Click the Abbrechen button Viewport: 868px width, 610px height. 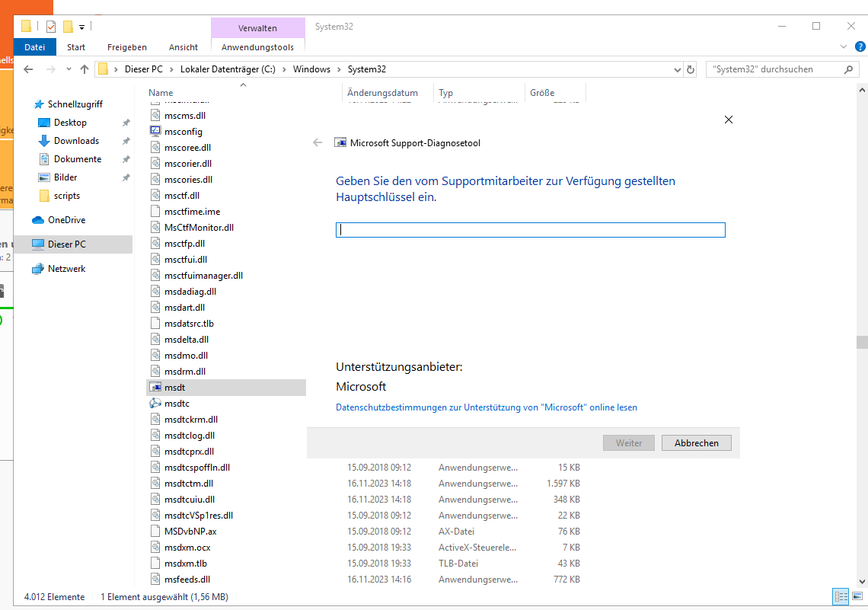[697, 442]
